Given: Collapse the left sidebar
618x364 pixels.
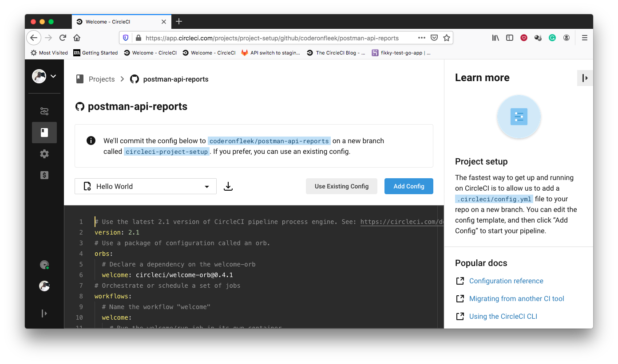Looking at the screenshot, I should (x=44, y=313).
